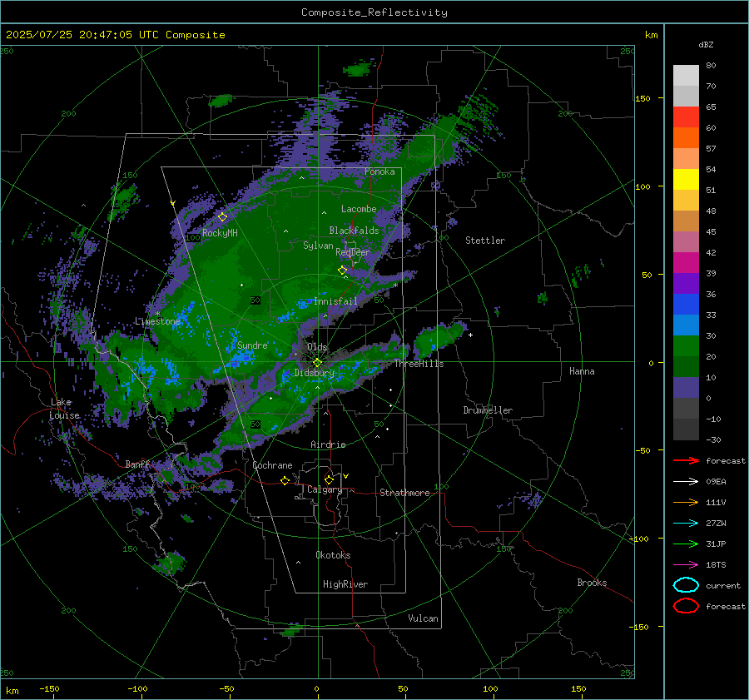Click the Drumheller town label

coord(488,410)
